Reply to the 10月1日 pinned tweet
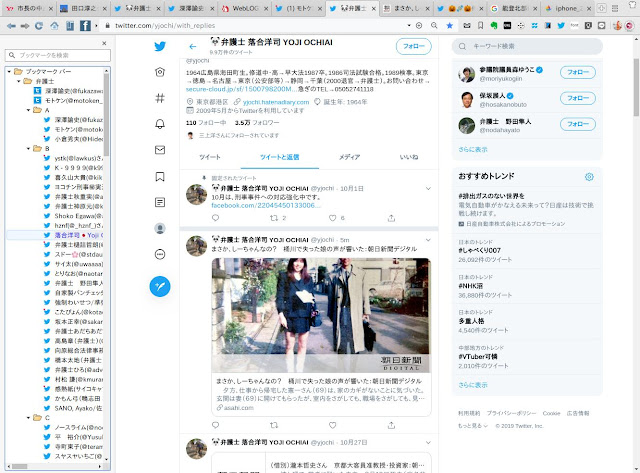Viewport: 640px width, 473px height. coord(216,218)
